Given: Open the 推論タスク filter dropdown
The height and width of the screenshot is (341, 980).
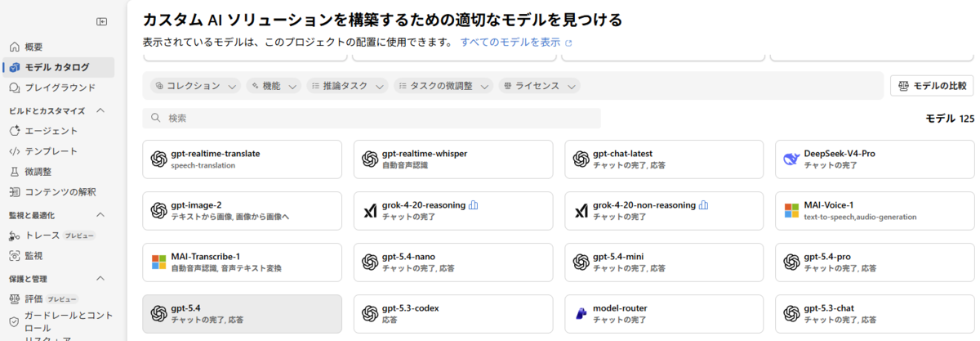Looking at the screenshot, I should (x=348, y=86).
